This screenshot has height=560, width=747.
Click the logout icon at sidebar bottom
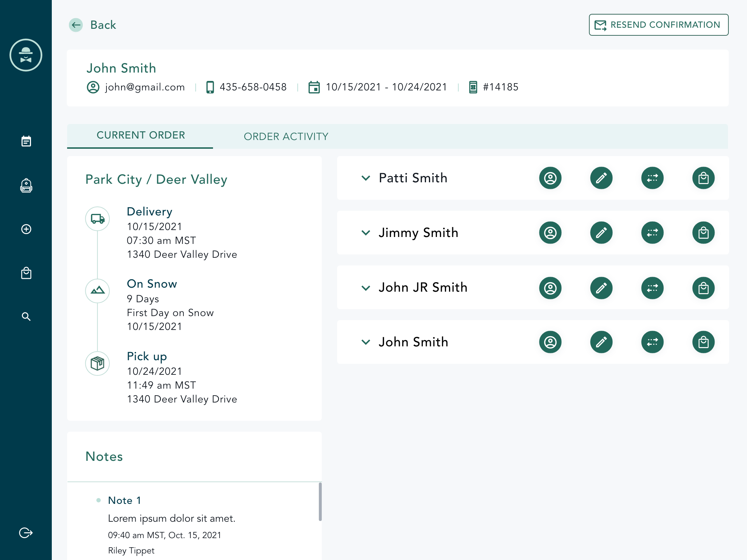(26, 533)
